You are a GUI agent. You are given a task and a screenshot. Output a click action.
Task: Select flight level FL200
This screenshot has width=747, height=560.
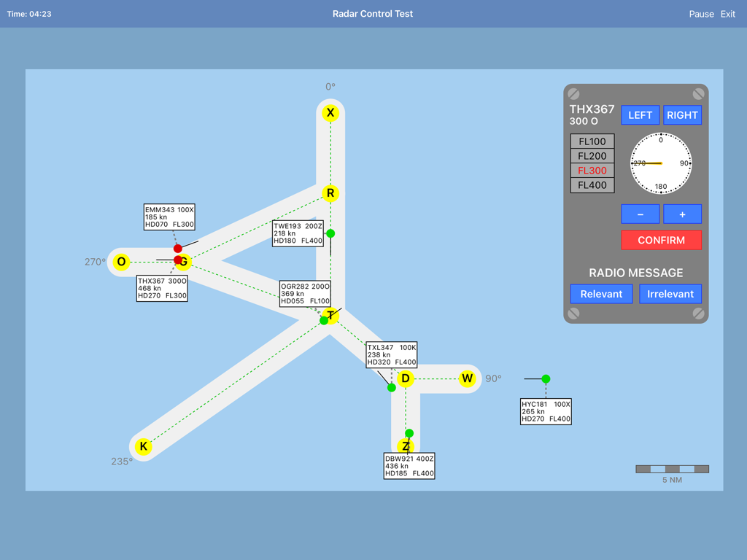click(592, 155)
